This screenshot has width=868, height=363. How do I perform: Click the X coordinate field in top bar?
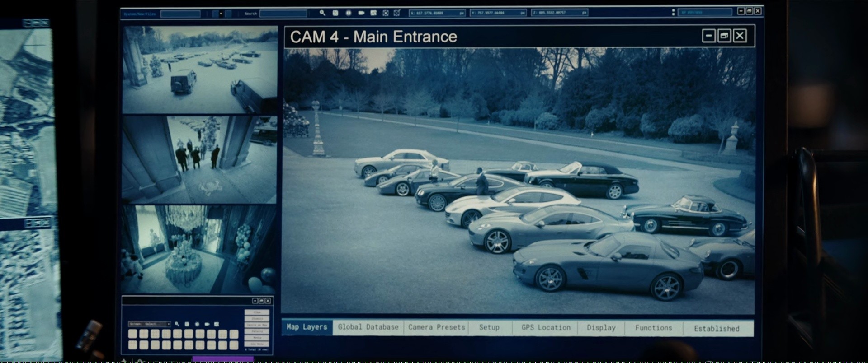[x=437, y=13]
